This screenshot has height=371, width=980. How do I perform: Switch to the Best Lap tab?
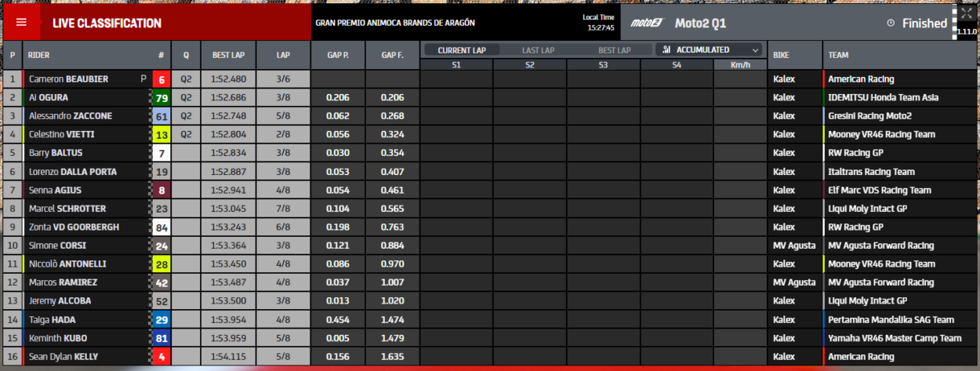coord(614,50)
